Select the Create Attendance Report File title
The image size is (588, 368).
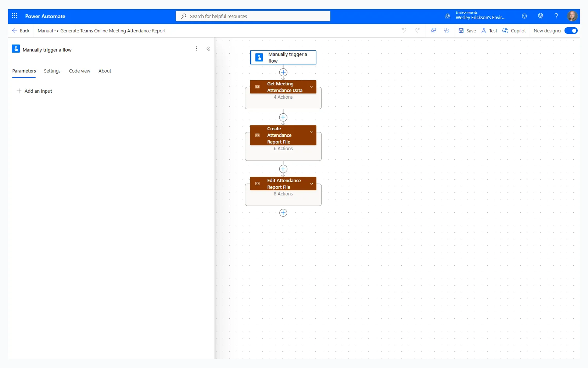point(279,135)
